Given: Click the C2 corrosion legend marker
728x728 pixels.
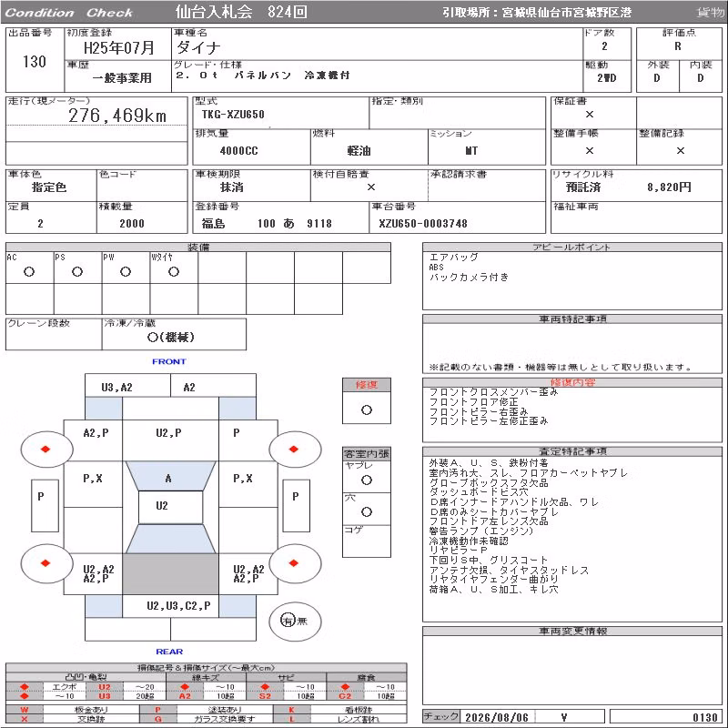Looking at the screenshot, I should 345,696.
